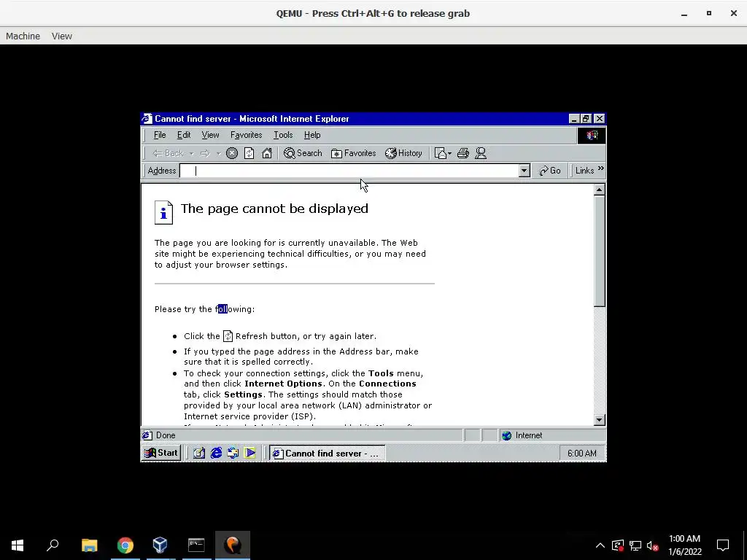
Task: Open View Channels quick launch icon
Action: (250, 453)
